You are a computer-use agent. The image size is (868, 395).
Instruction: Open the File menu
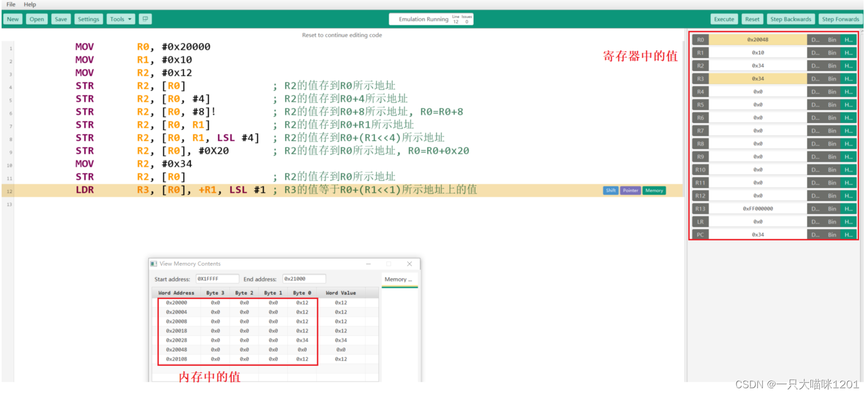point(11,5)
